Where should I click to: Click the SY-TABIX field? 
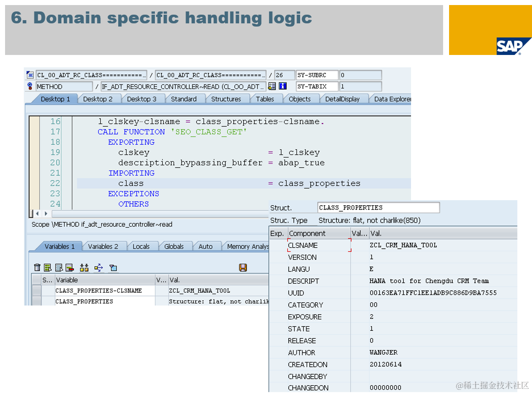[x=317, y=87]
